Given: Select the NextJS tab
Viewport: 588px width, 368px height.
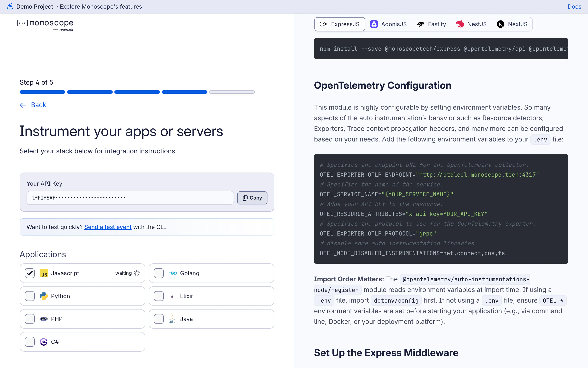Looking at the screenshot, I should pos(512,24).
